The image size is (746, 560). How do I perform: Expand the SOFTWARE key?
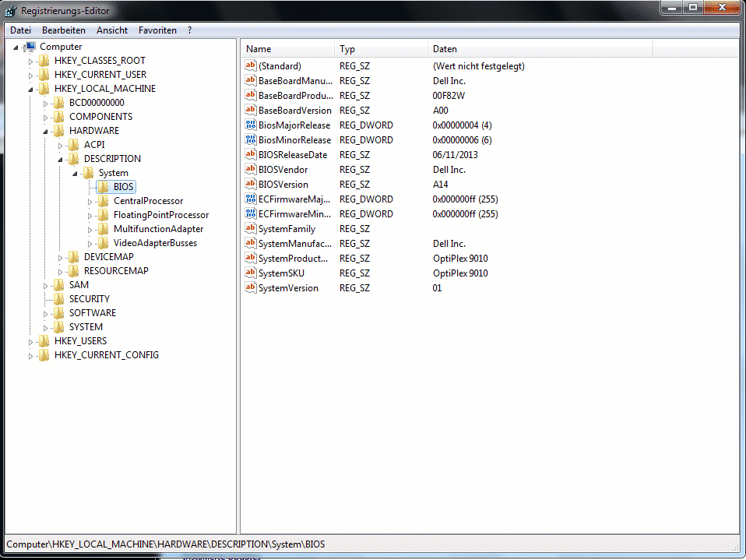point(45,314)
